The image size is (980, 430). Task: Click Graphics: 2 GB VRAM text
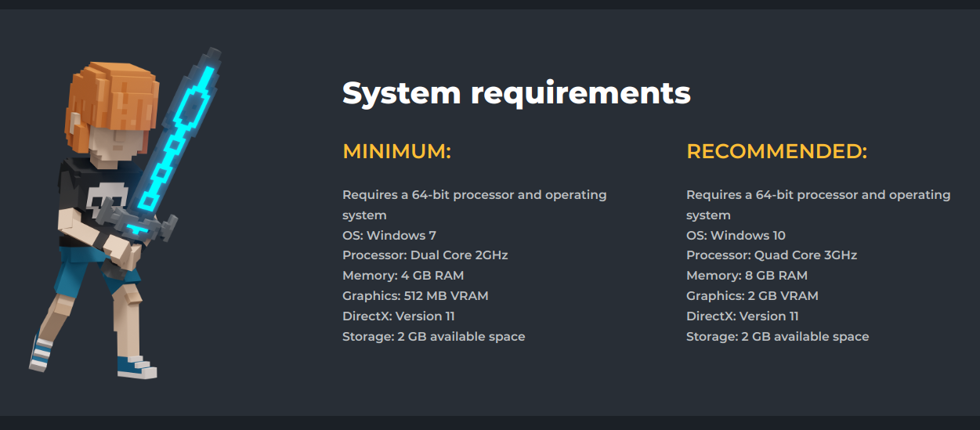click(752, 296)
